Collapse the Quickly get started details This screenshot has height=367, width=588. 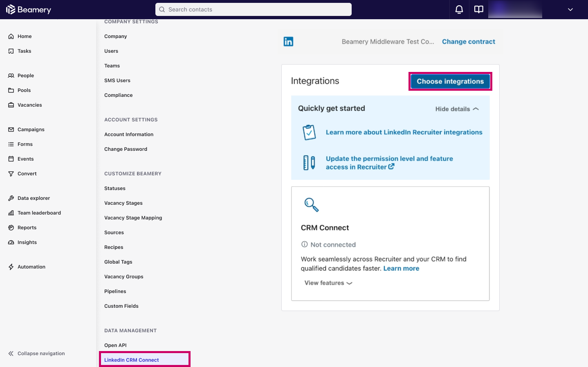457,109
